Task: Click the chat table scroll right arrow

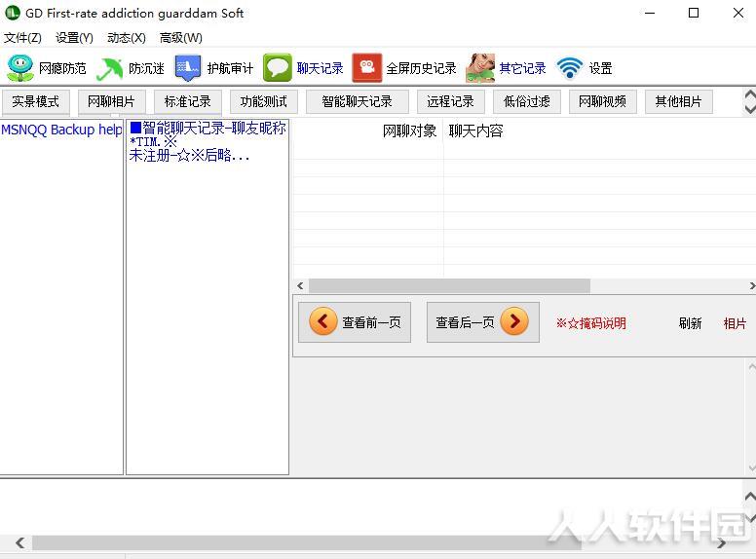Action: 752,285
